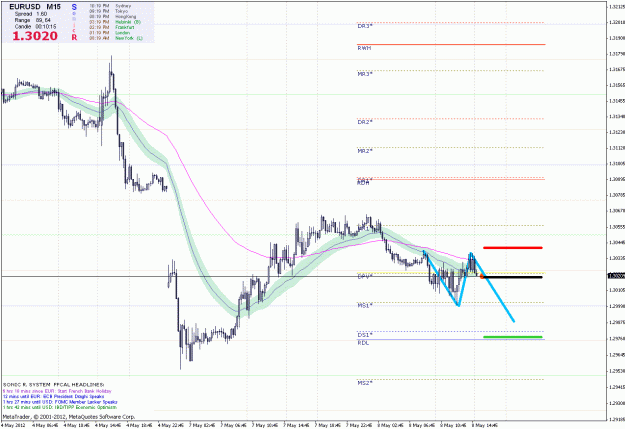Open the FOMC Member Lacker Speaks headline
Screen dimensions: 625x429
[x=60, y=402]
